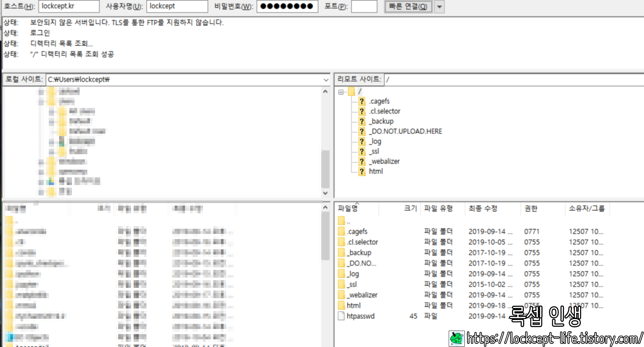Click the 포트 port input field
Screen dimensions: 644x347
point(364,6)
